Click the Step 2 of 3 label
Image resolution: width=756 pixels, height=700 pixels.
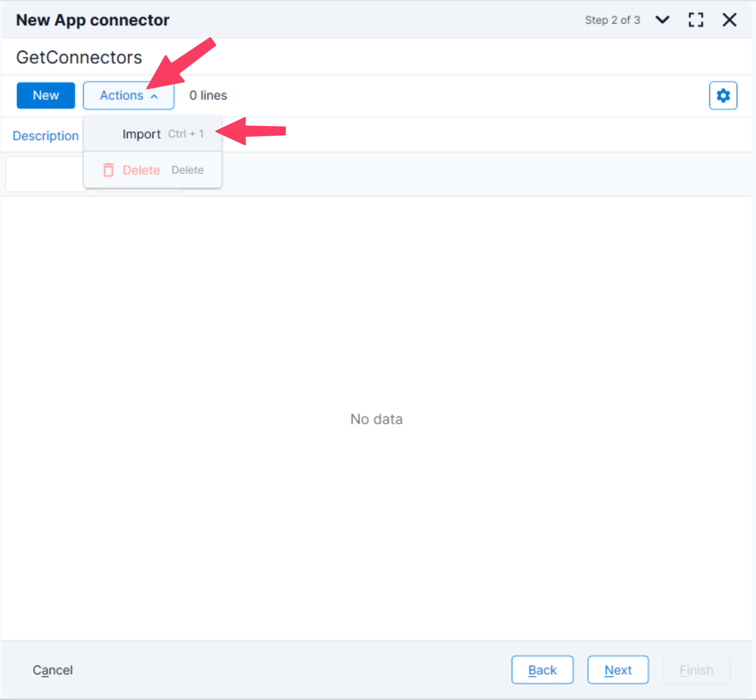pos(612,20)
